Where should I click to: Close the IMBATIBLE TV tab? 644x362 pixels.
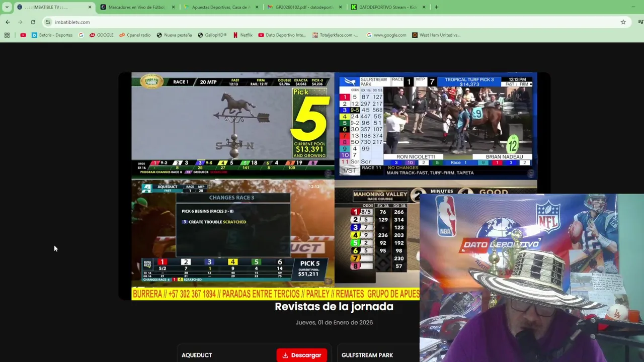(x=90, y=7)
